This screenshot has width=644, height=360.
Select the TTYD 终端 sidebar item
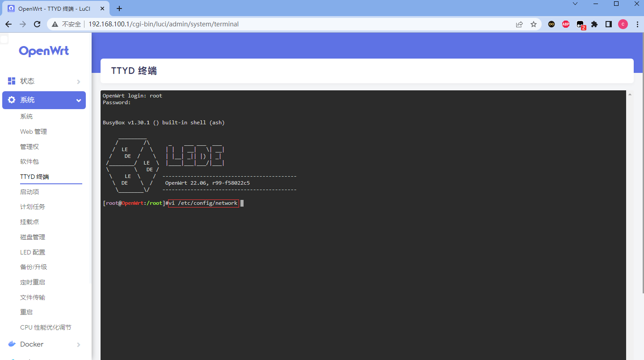coord(34,177)
